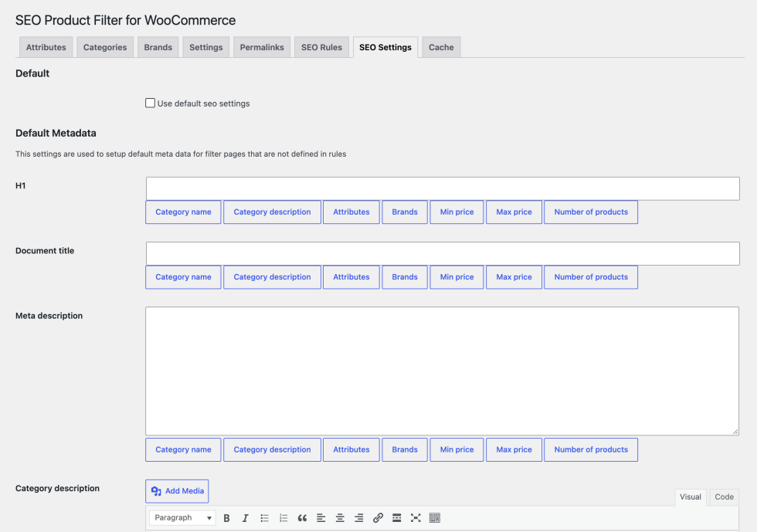The width and height of the screenshot is (757, 532).
Task: Switch to the Attributes tab
Action: [46, 47]
